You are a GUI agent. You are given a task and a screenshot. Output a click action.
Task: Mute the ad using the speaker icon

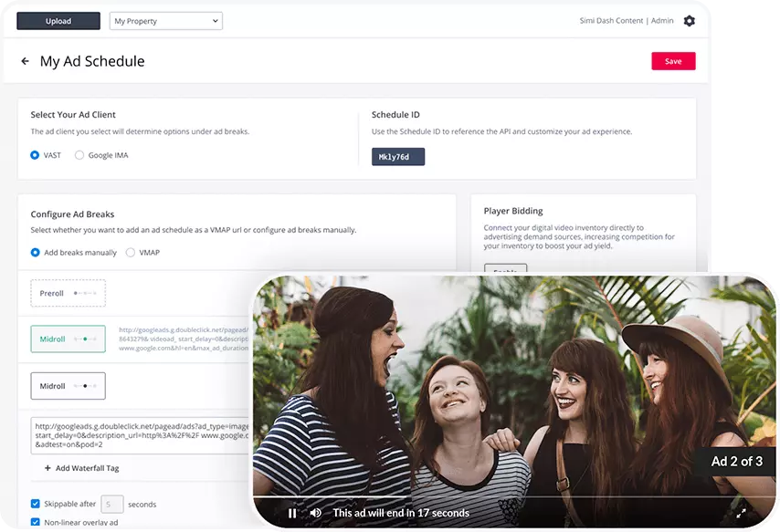tap(315, 513)
